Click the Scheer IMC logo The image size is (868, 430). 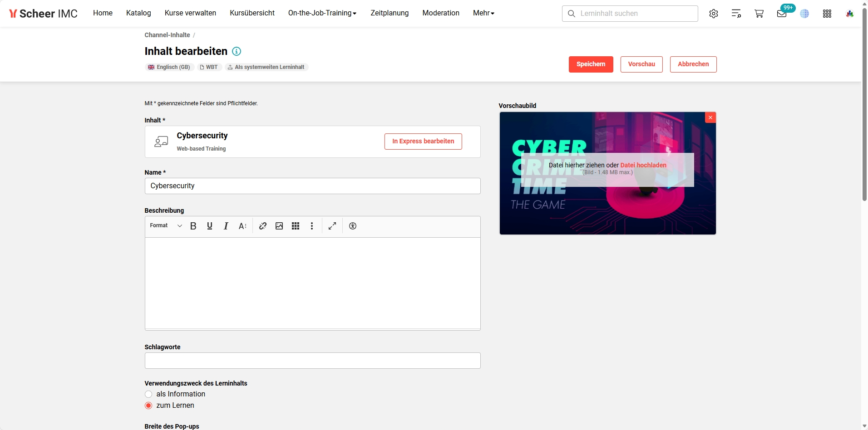coord(44,14)
